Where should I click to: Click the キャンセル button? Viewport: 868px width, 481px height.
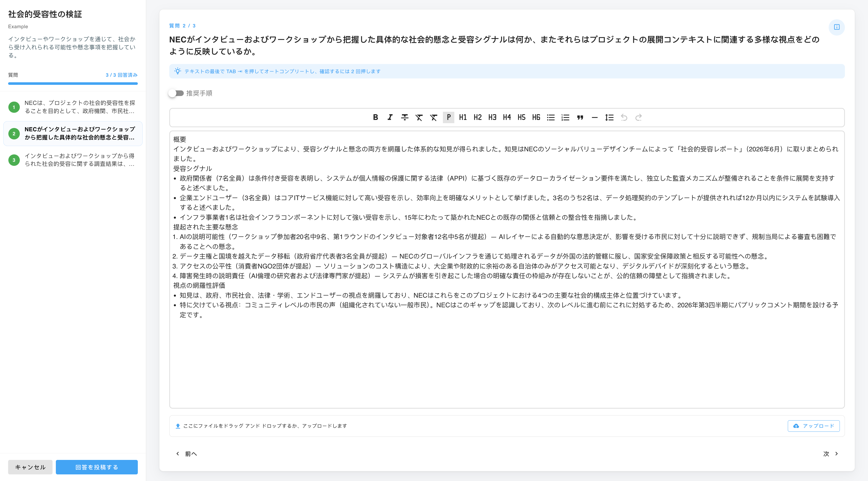coord(30,467)
